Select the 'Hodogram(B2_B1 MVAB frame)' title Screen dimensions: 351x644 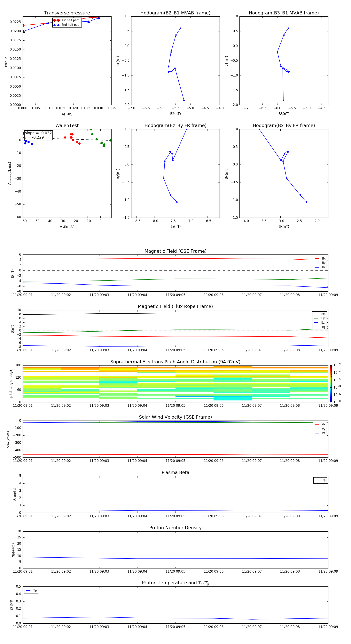click(x=175, y=13)
